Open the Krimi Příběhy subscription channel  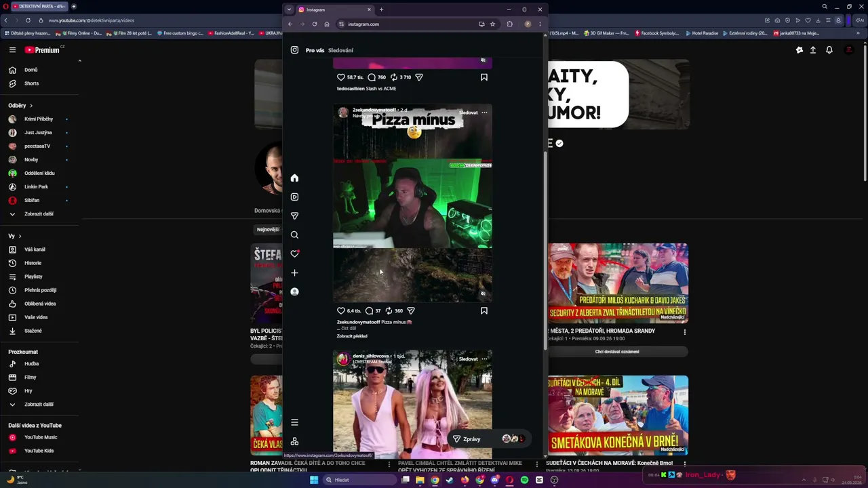click(39, 119)
